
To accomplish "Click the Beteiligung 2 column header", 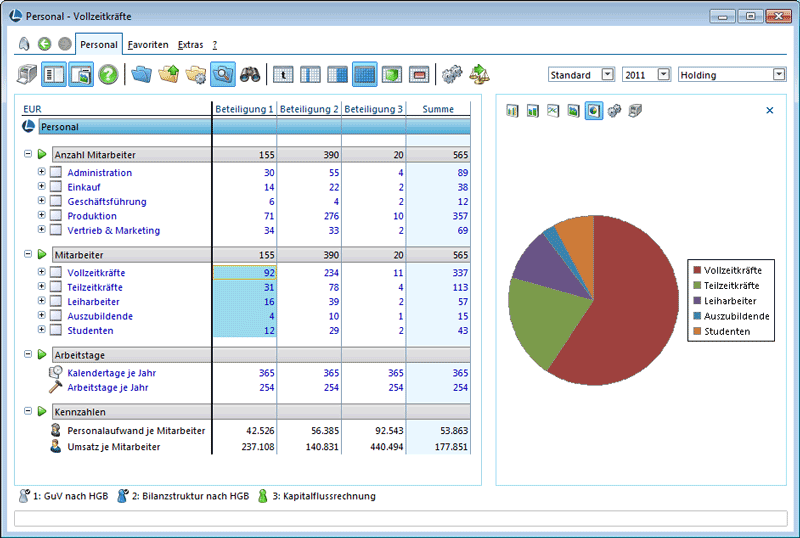I will pyautogui.click(x=309, y=109).
